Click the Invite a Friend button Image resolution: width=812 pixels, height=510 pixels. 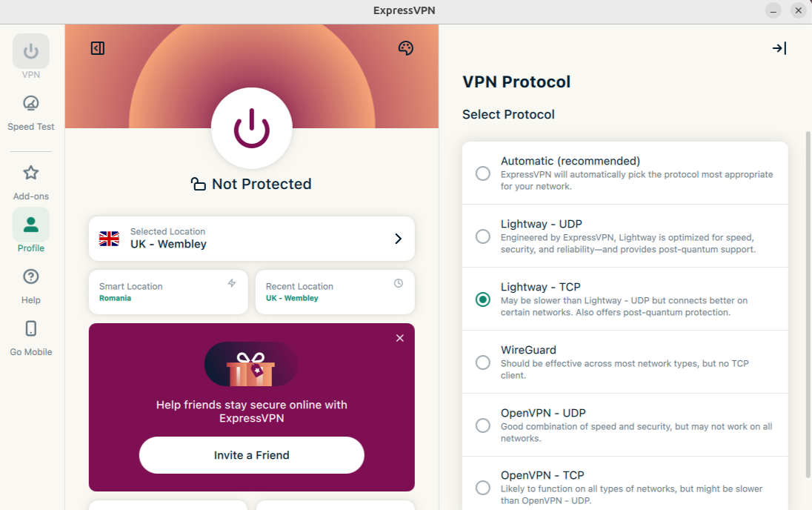pos(252,455)
